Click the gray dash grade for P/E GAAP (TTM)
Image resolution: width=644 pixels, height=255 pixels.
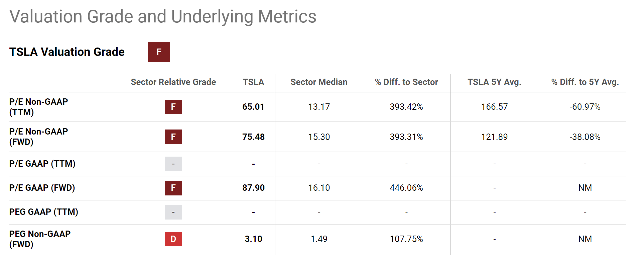coord(173,164)
